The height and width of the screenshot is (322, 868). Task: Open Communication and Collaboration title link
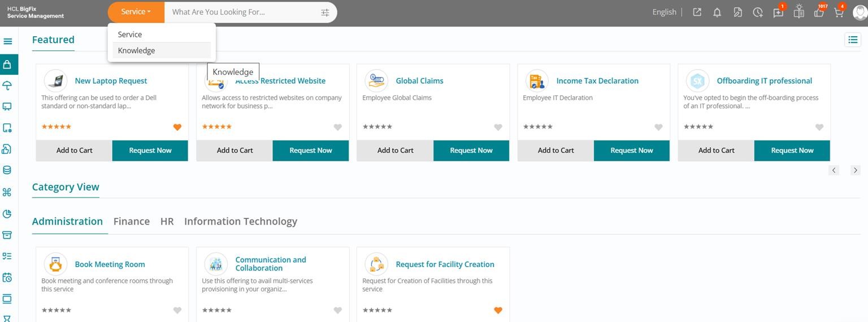tap(271, 264)
